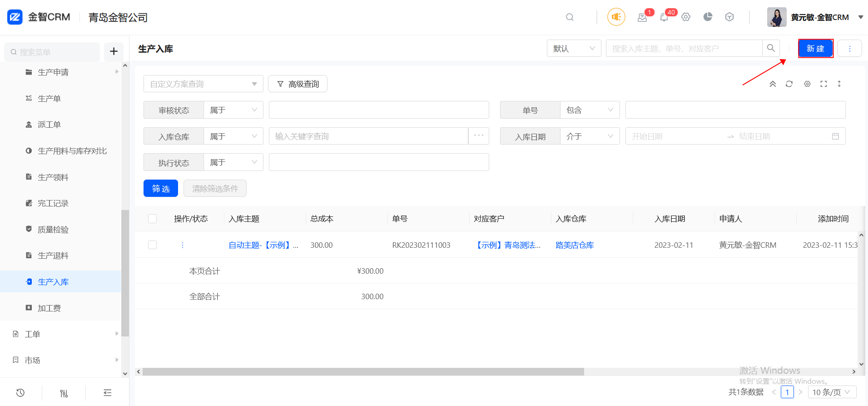Open the 单号 包含 operator dropdown
Viewport: 868px width, 406px height.
[x=590, y=110]
